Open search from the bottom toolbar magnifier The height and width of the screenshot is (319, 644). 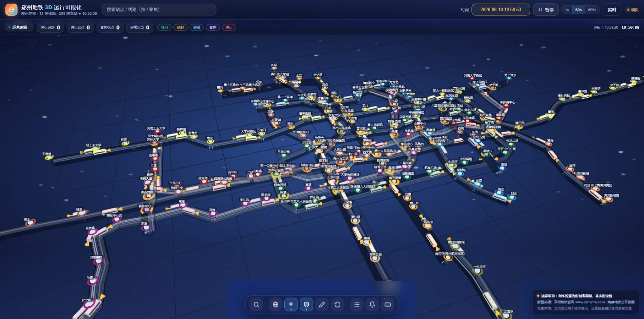256,305
